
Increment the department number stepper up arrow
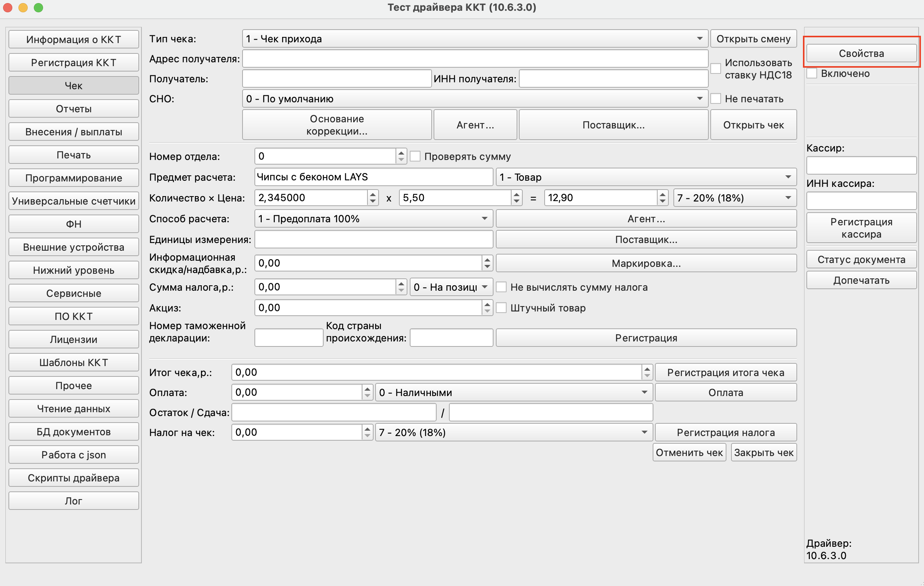[401, 153]
